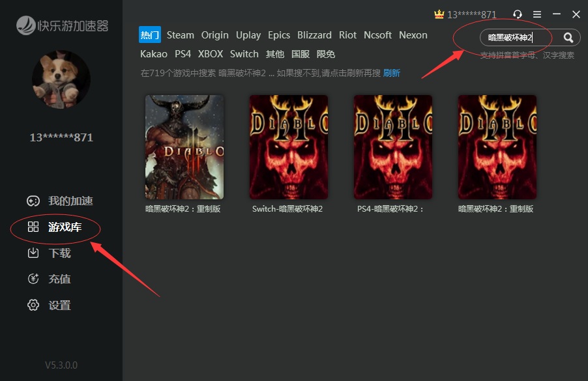Switch to the Kakao tab
588x381 pixels.
point(154,54)
